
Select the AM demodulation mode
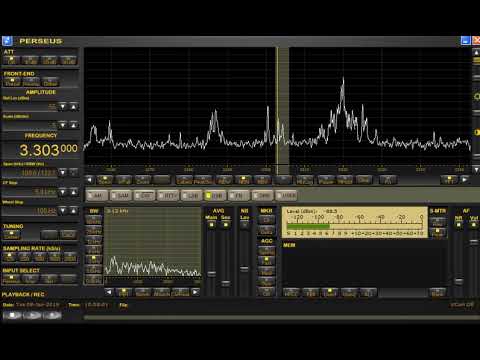(x=97, y=195)
